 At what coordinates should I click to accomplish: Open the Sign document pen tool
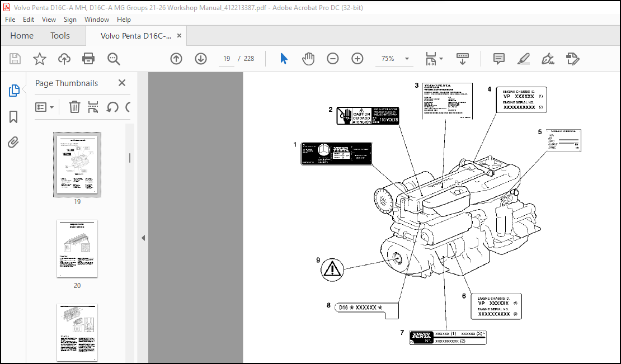point(548,59)
